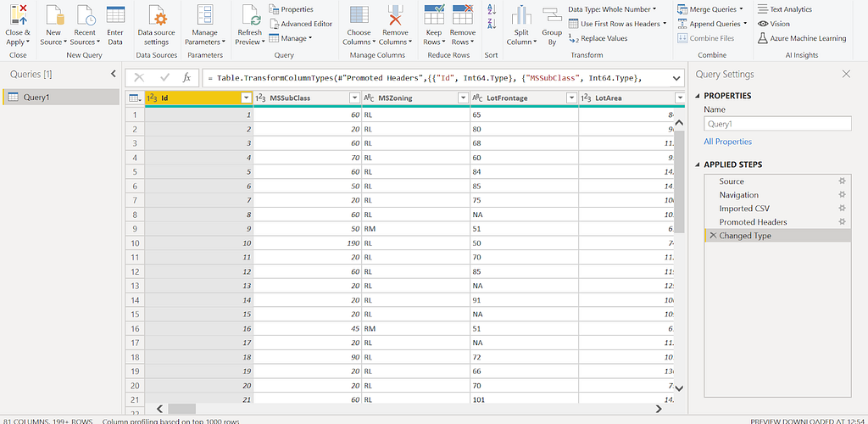
Task: Open Vision AI insight
Action: 774,24
